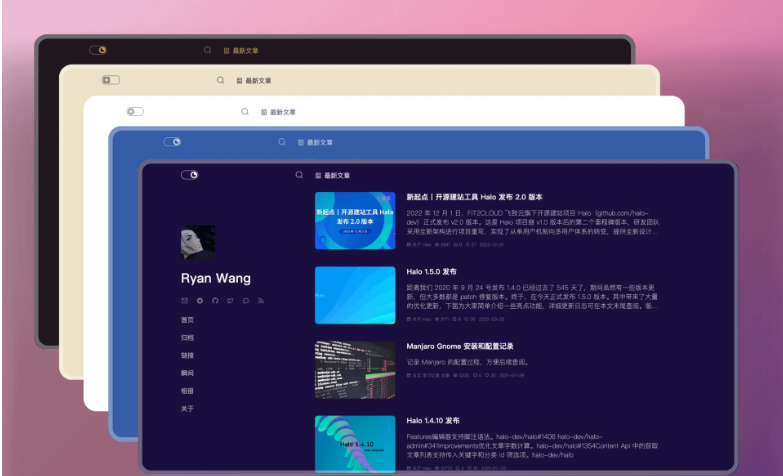Click the chat bubble icon under Ryan Wang

click(246, 301)
